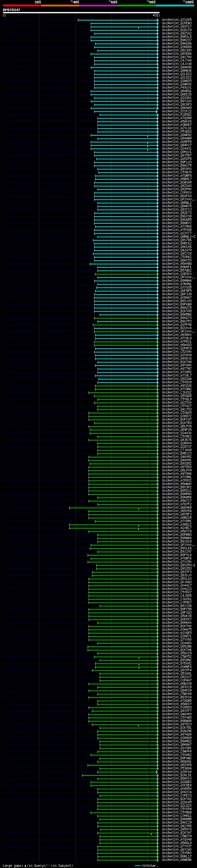This screenshot has width=197, height=868.
Task: Select the UniRef100_A9T983 label
Action: pyautogui.click(x=177, y=467)
